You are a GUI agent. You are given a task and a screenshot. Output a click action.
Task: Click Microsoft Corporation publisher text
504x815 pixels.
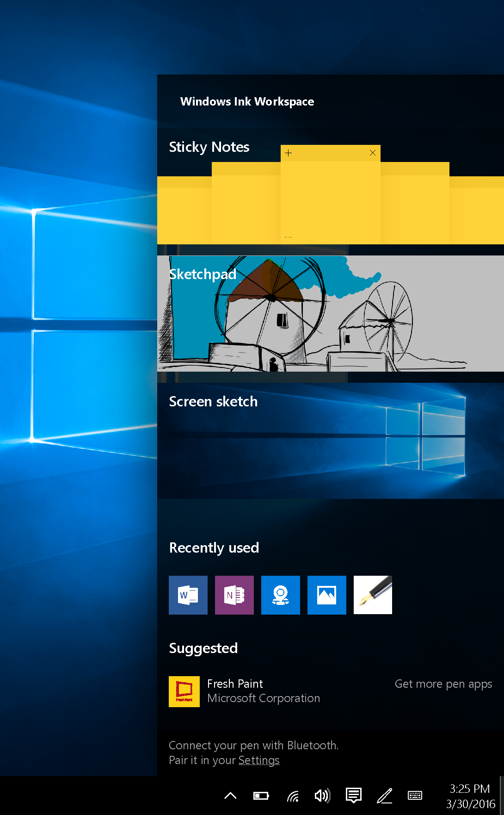(x=264, y=698)
